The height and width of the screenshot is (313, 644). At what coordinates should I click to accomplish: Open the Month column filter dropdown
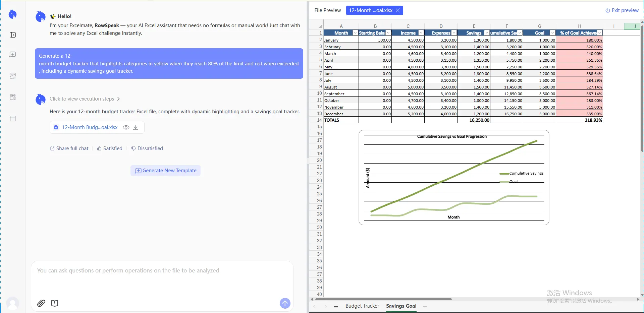point(355,33)
